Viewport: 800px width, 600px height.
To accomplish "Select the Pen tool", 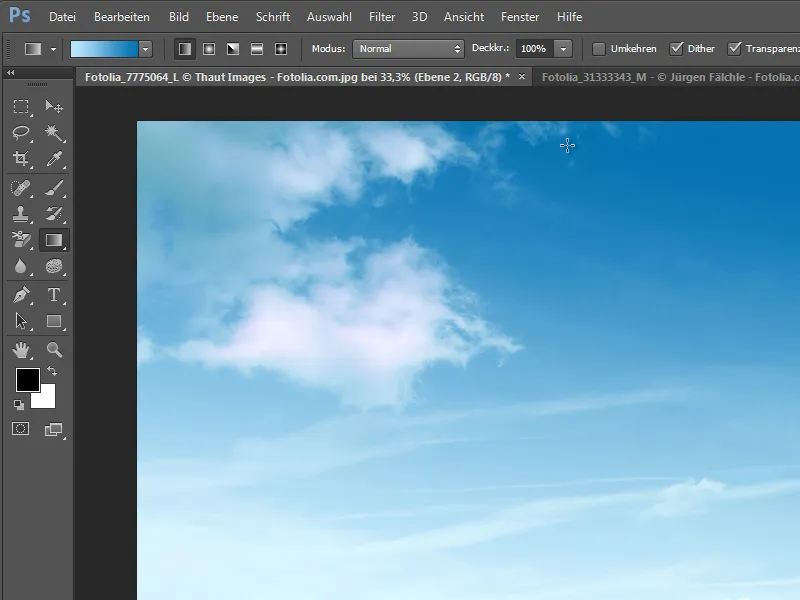I will pyautogui.click(x=21, y=295).
